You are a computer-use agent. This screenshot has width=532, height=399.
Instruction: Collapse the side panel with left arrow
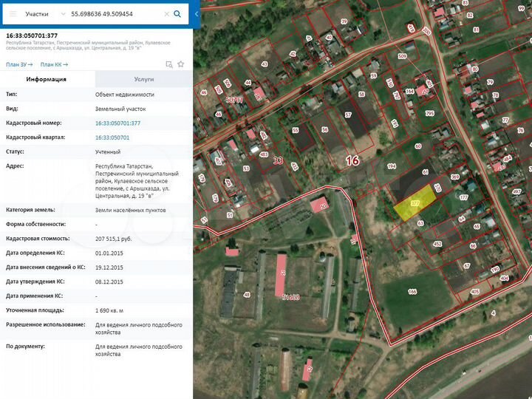pos(197,14)
